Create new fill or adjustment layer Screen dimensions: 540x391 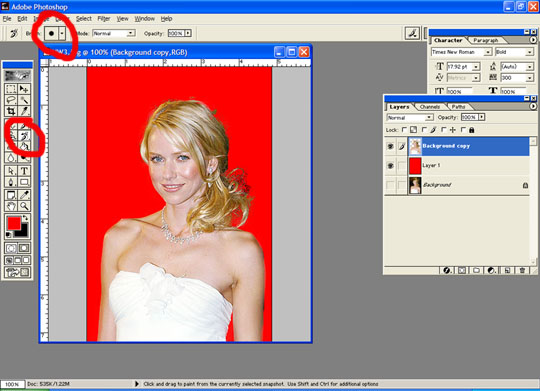click(x=491, y=270)
